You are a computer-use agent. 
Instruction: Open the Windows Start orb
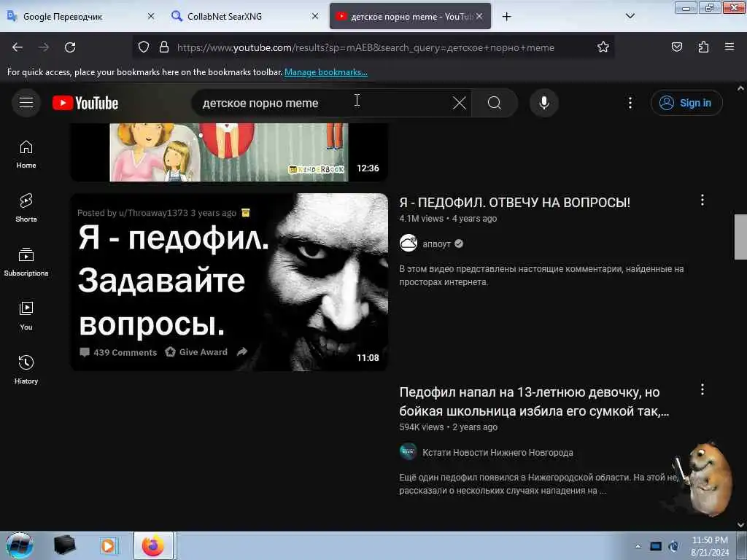(19, 545)
